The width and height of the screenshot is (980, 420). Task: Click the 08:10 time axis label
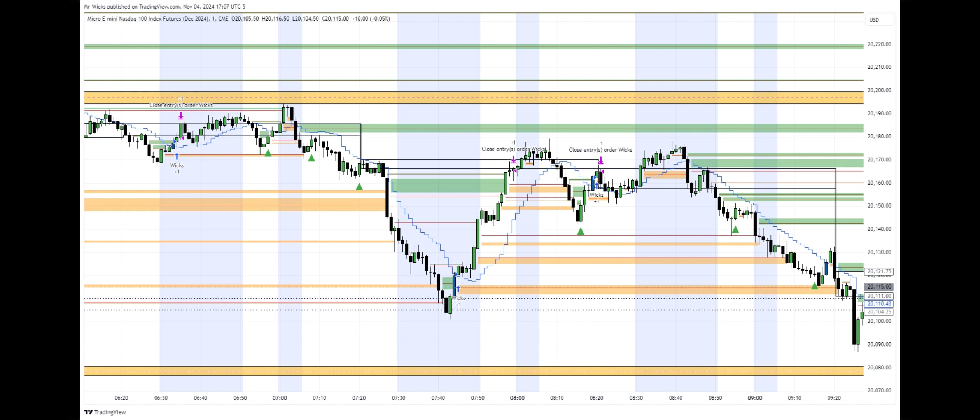click(557, 398)
